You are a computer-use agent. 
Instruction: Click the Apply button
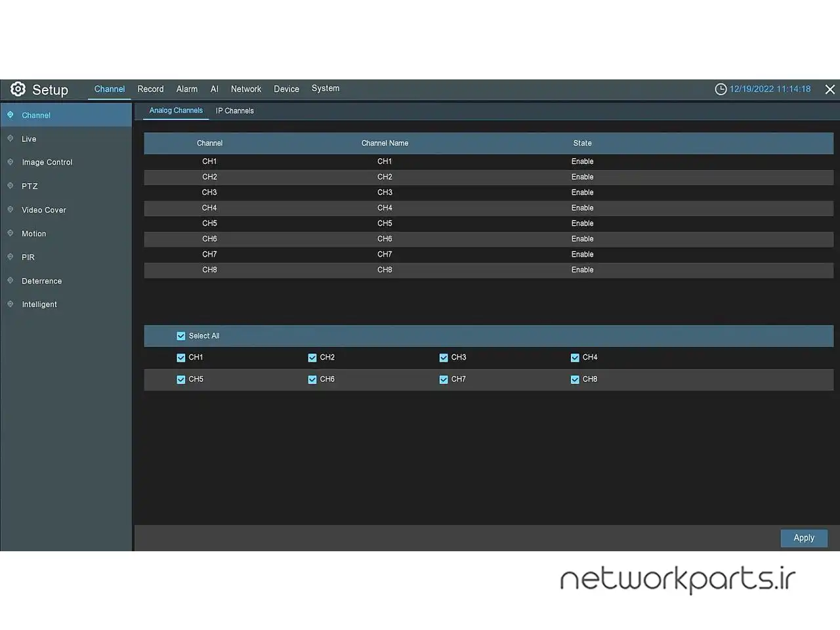(803, 538)
